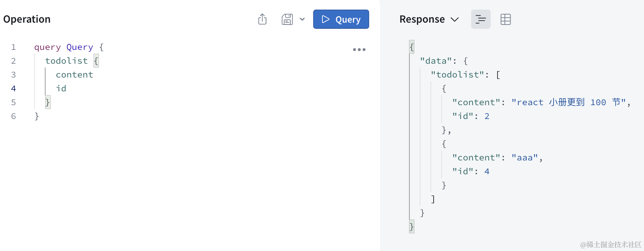This screenshot has height=251, width=644.
Task: Click line number 1 in the gutter
Action: click(x=13, y=47)
